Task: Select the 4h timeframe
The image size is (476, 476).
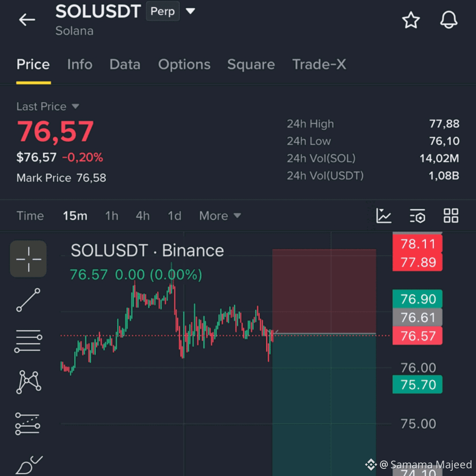Action: (x=143, y=216)
